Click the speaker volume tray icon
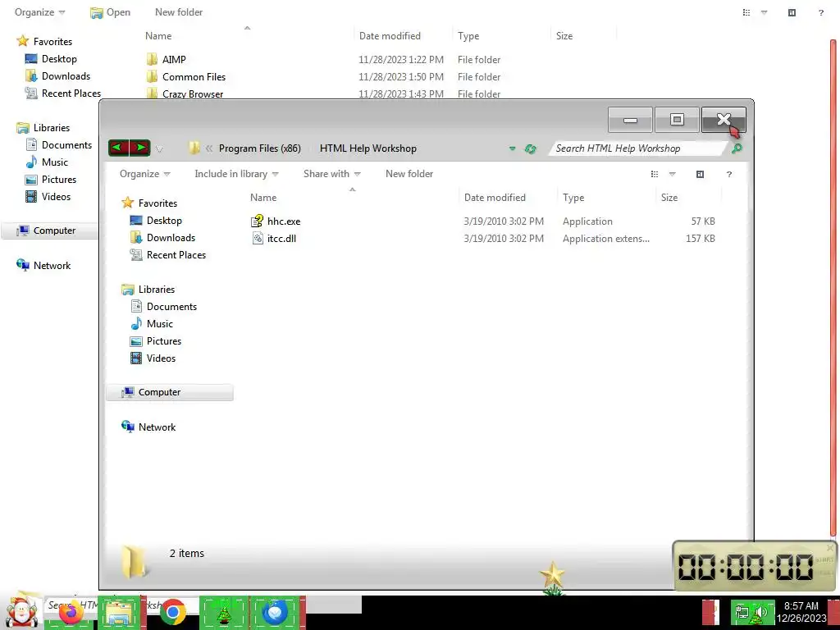Image resolution: width=840 pixels, height=630 pixels. 761,612
